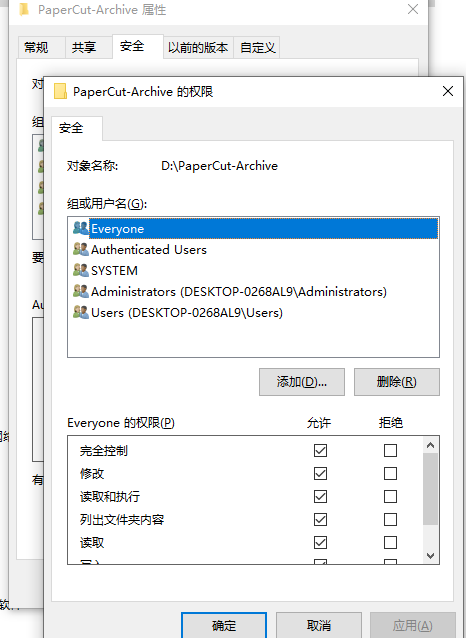This screenshot has width=466, height=638.
Task: Open 安全 tab in Properties window
Action: coord(138,46)
